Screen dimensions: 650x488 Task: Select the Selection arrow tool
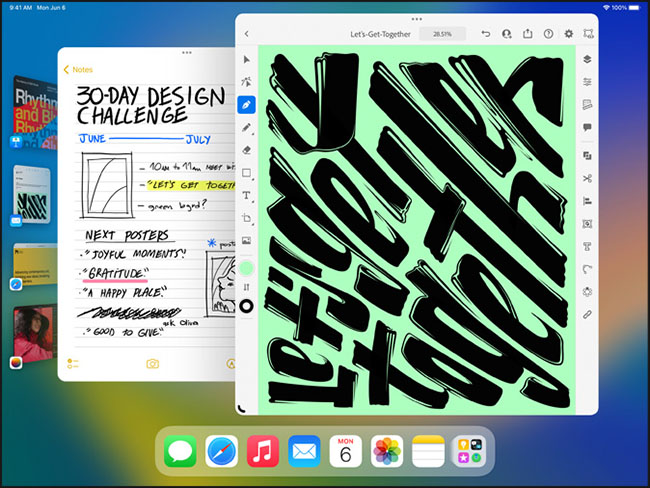point(247,60)
